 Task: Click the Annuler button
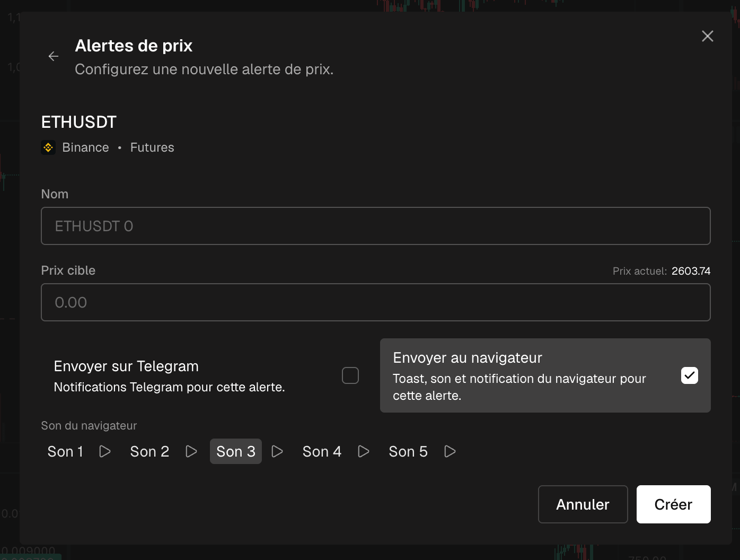click(583, 504)
